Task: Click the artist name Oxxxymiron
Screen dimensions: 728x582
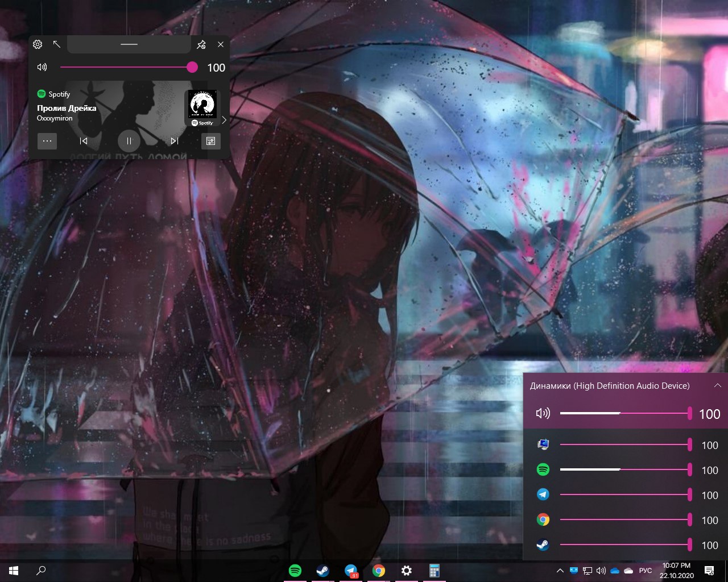Action: click(x=55, y=118)
